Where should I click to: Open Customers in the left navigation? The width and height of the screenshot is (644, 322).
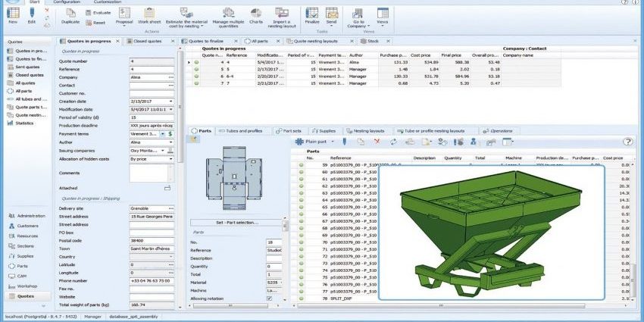[x=27, y=225]
